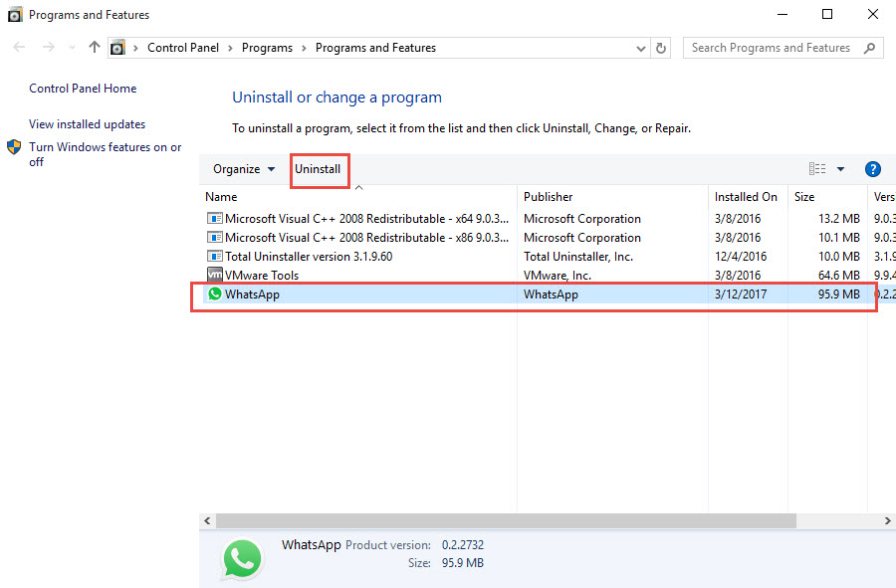This screenshot has width=896, height=588.
Task: Sort by the Size column header
Action: [x=804, y=197]
